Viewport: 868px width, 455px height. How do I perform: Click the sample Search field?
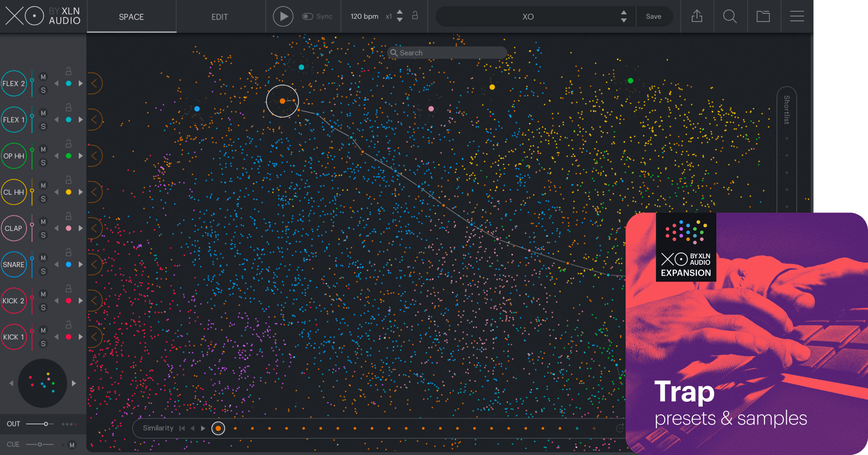[x=447, y=53]
